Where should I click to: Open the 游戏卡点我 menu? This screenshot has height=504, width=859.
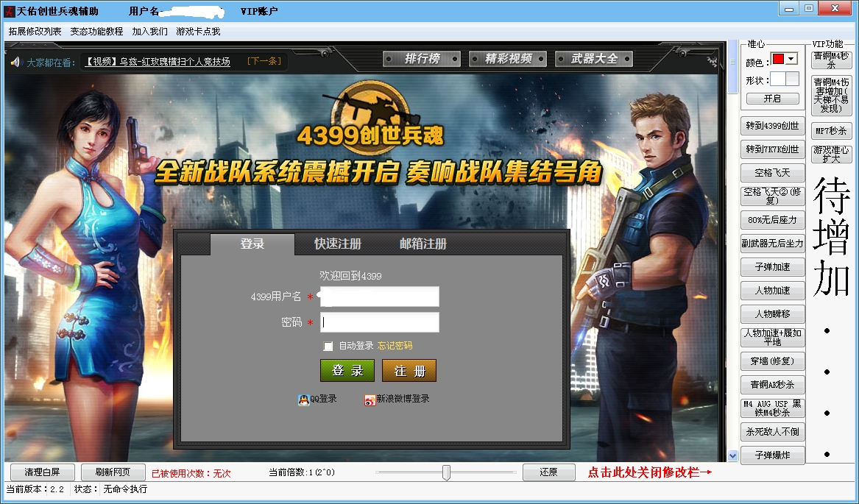[198, 31]
